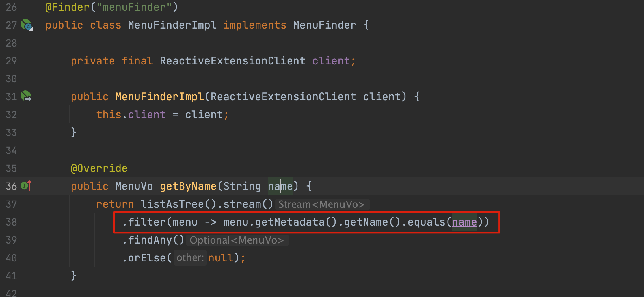Click the null literal inside orElse
Image resolution: width=644 pixels, height=297 pixels.
221,257
